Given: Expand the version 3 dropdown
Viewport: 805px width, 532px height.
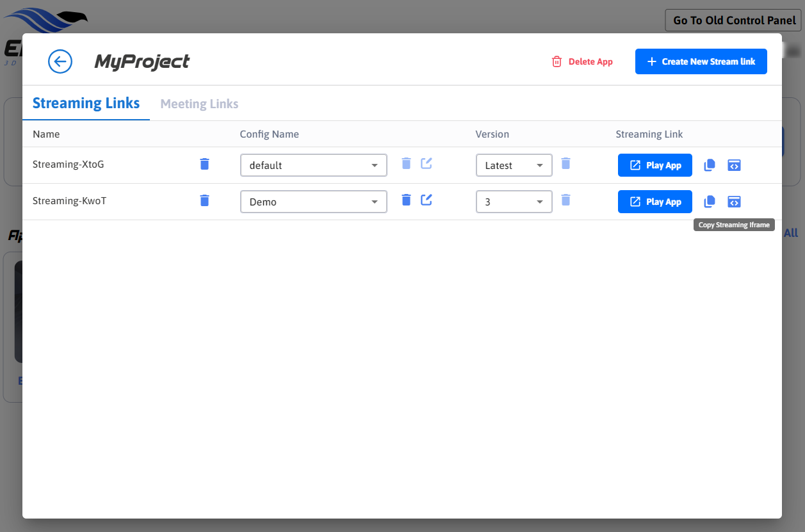Looking at the screenshot, I should click(x=514, y=202).
